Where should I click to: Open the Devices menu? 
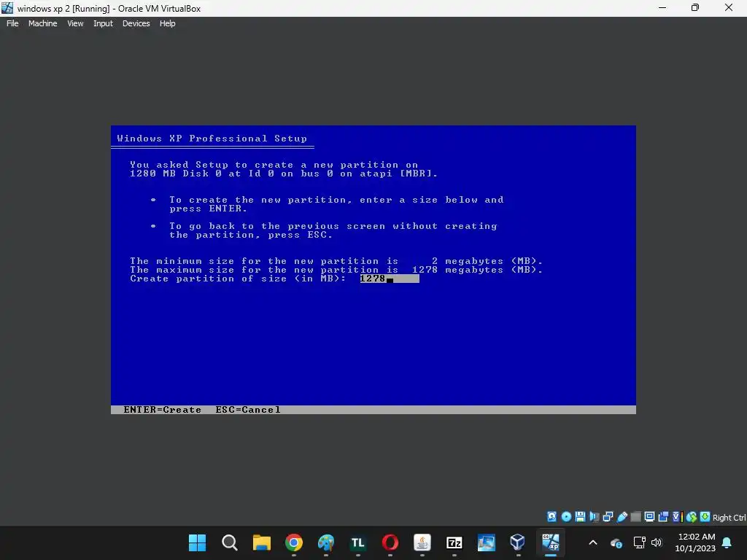[136, 23]
